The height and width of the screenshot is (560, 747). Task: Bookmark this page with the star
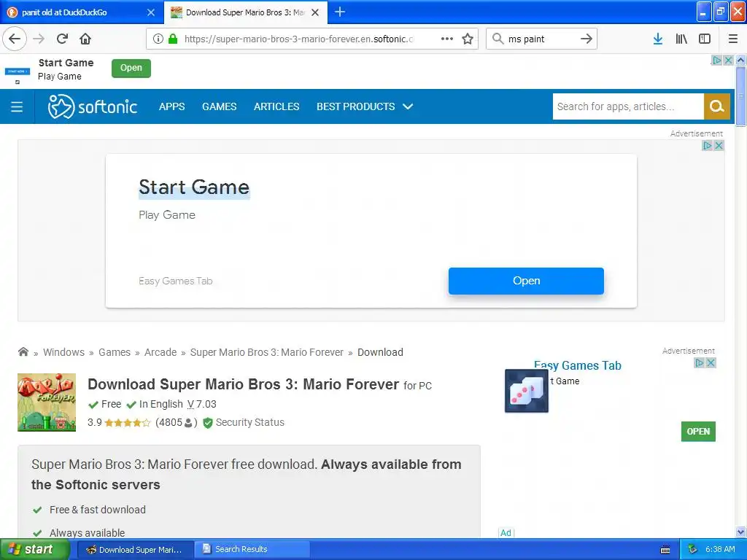(468, 39)
